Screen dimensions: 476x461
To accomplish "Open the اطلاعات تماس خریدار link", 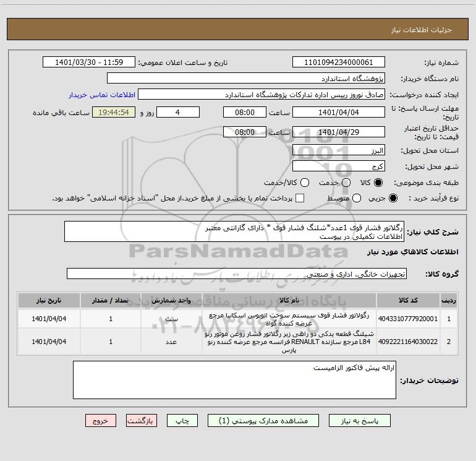I will point(102,95).
